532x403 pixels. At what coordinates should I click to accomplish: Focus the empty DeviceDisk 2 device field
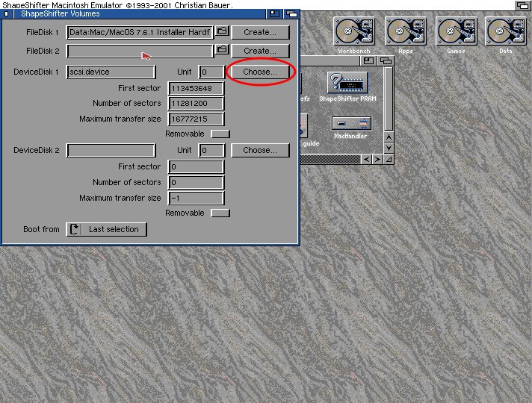(111, 150)
